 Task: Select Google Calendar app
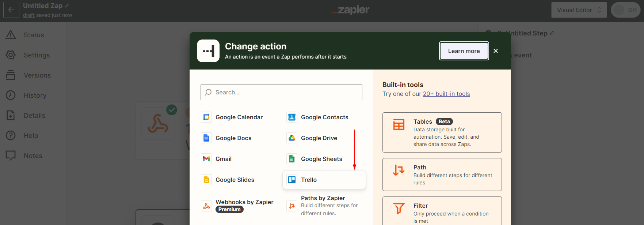point(239,117)
